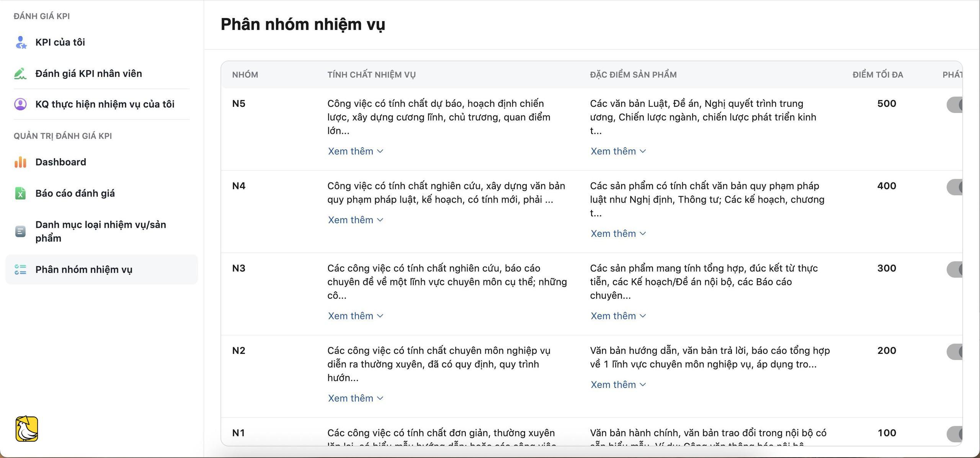Open Đánh giá KPI nhân viên menu item
This screenshot has width=980, height=458.
101,74
